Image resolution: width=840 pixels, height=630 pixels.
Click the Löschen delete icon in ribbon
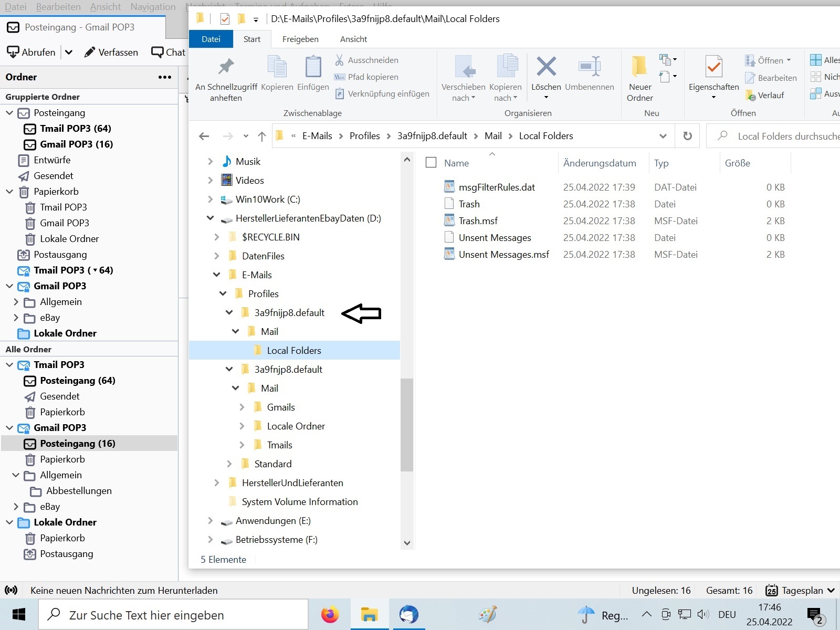coord(546,67)
